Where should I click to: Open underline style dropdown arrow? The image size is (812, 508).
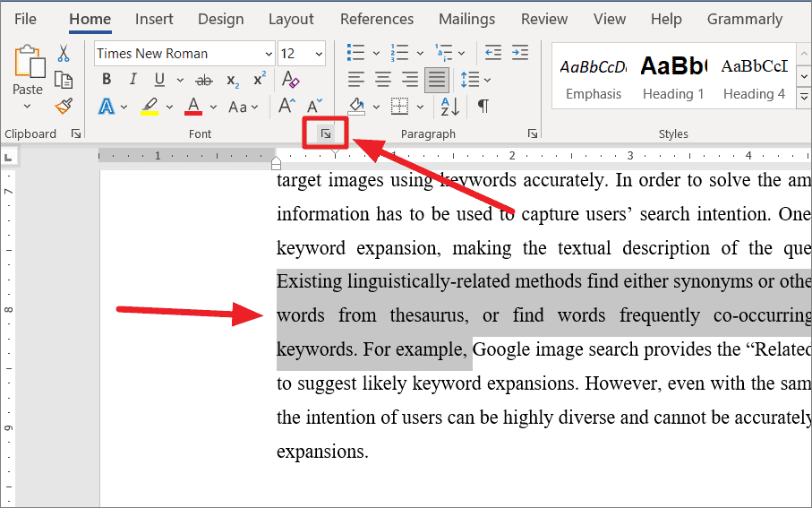180,81
